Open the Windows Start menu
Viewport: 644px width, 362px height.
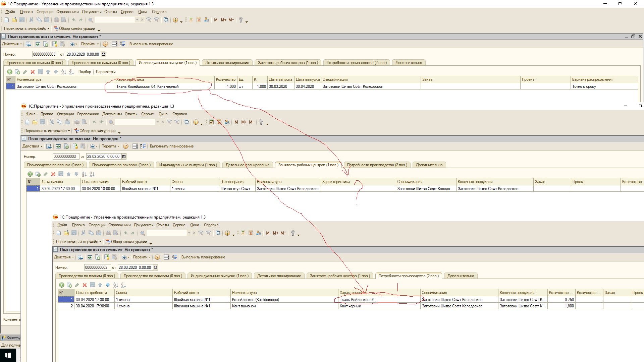click(x=8, y=355)
